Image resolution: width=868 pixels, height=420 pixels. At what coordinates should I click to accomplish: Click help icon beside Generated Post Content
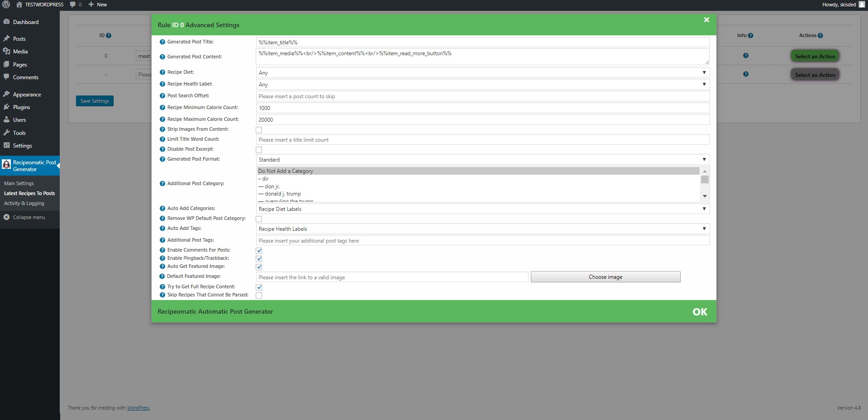coord(162,57)
